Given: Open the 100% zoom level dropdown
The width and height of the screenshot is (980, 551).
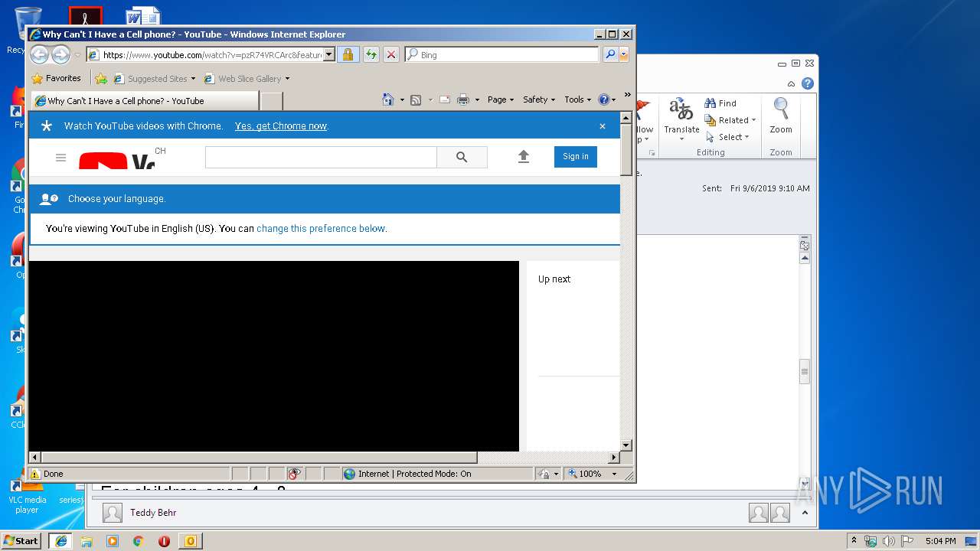Looking at the screenshot, I should (614, 474).
